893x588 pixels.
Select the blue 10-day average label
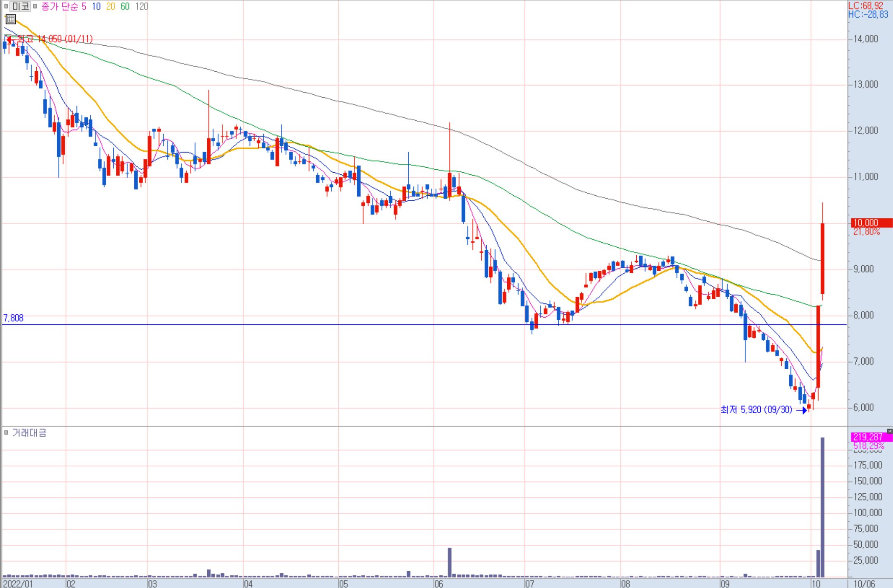(96, 6)
